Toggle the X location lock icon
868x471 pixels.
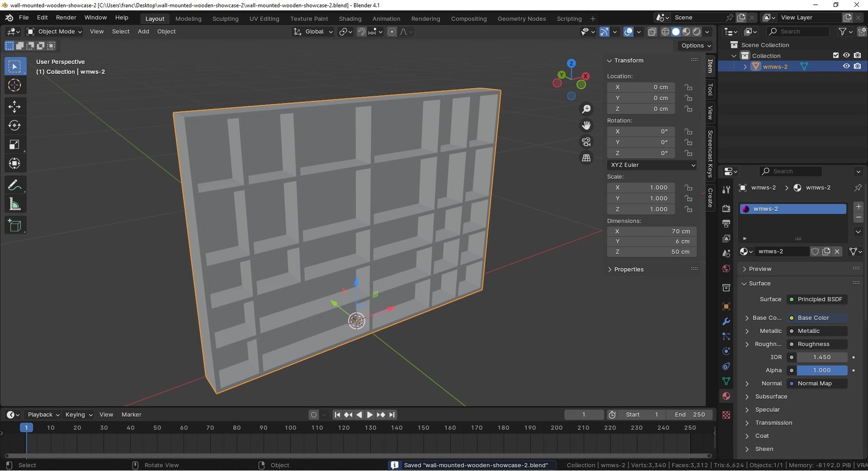point(688,87)
